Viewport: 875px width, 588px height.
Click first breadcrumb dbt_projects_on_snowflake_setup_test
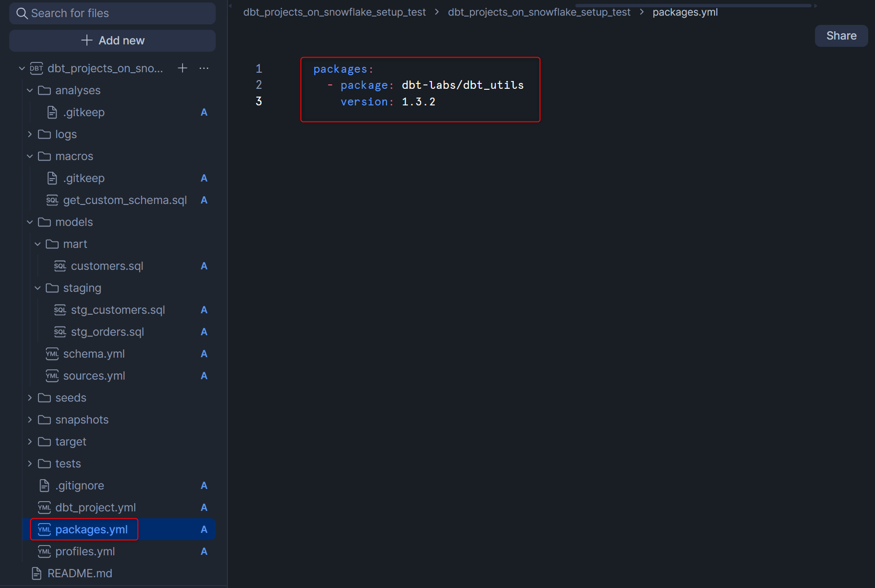click(x=334, y=12)
